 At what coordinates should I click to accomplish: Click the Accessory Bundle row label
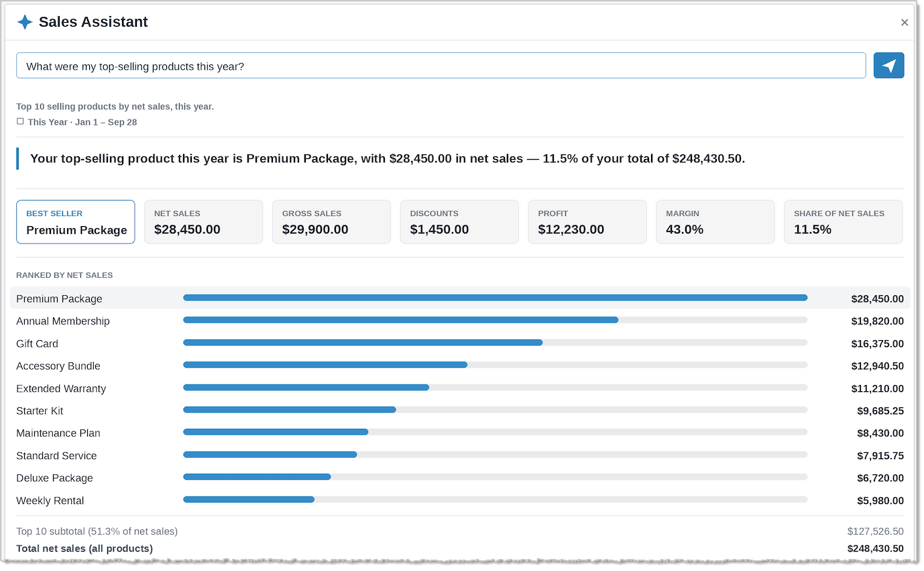pyautogui.click(x=58, y=366)
